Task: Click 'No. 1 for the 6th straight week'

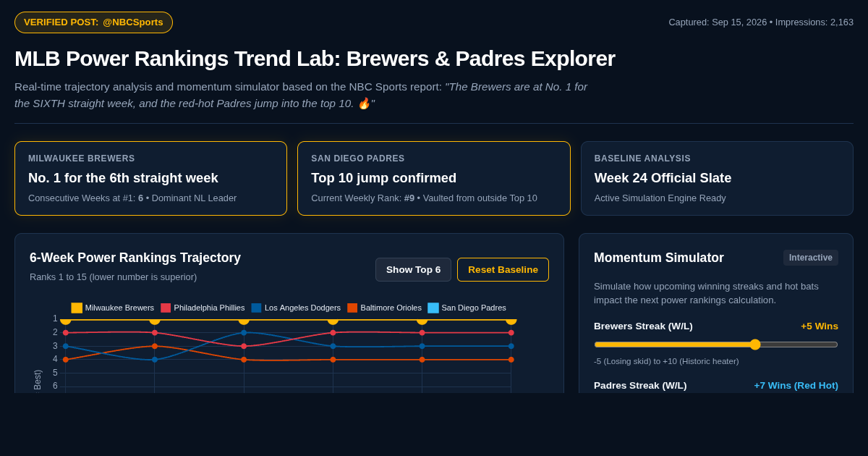Action: pyautogui.click(x=123, y=178)
